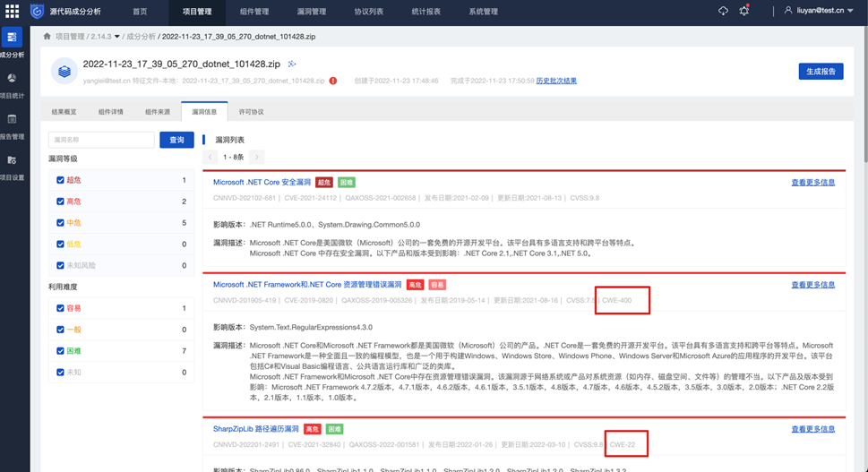
Task: View 查看更多信息 for SharpZipLib
Action: pyautogui.click(x=812, y=429)
